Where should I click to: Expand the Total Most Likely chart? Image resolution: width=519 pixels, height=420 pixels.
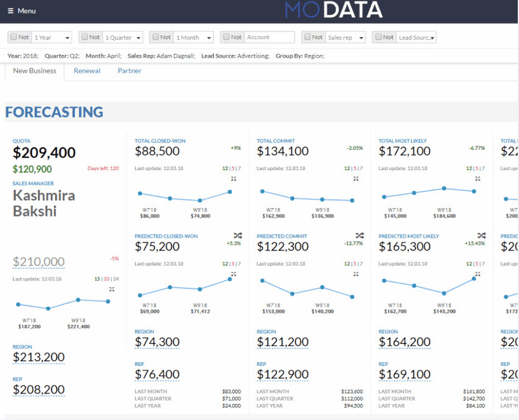(x=477, y=179)
